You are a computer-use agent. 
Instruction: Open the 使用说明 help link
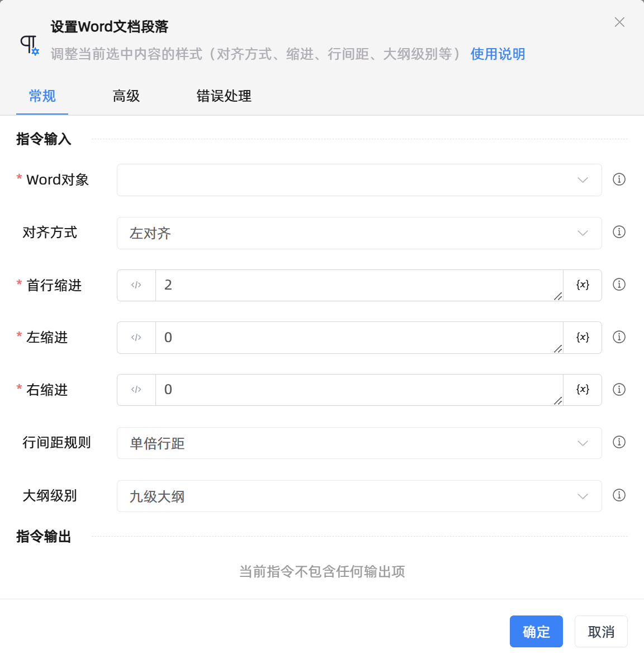click(x=498, y=54)
